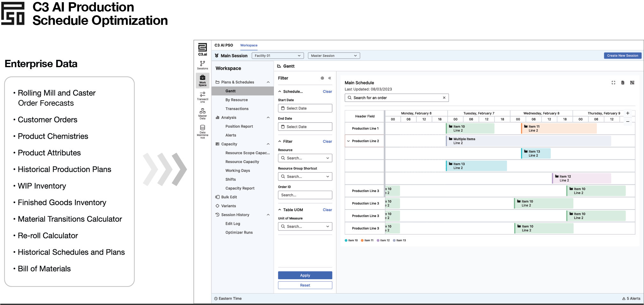Open the Unit of Measure dropdown

(x=305, y=227)
